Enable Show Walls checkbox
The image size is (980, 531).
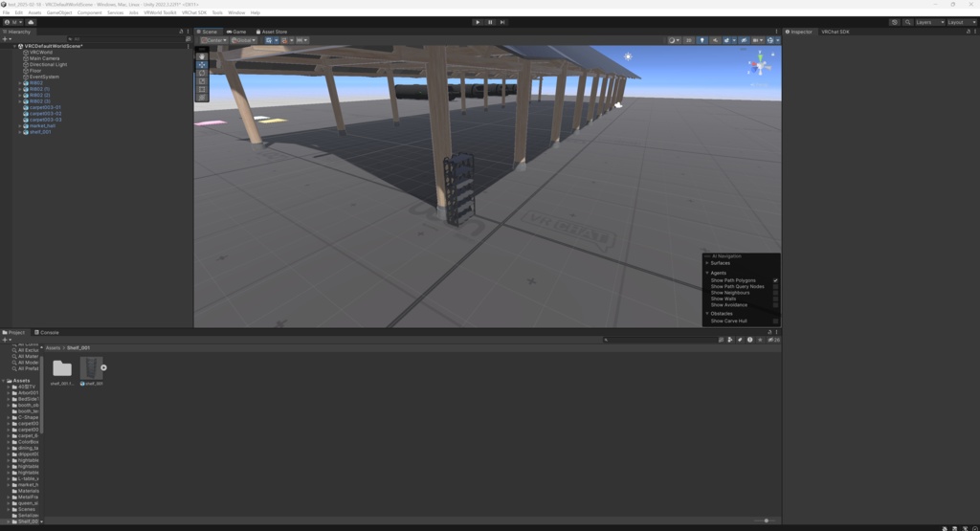775,299
